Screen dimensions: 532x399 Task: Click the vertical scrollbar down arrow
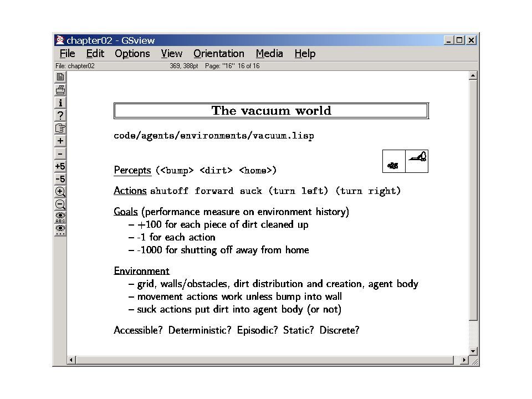coord(473,351)
